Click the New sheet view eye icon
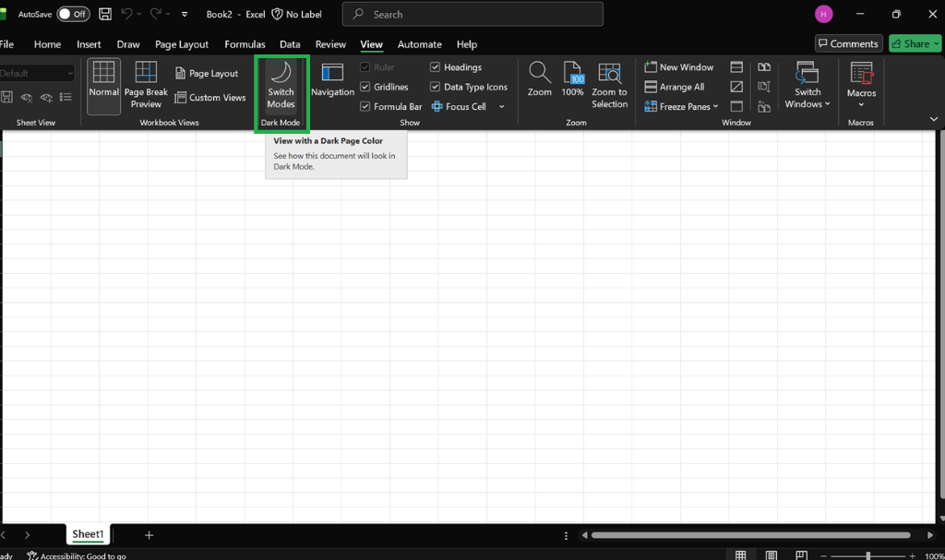The width and height of the screenshot is (945, 560). (46, 97)
